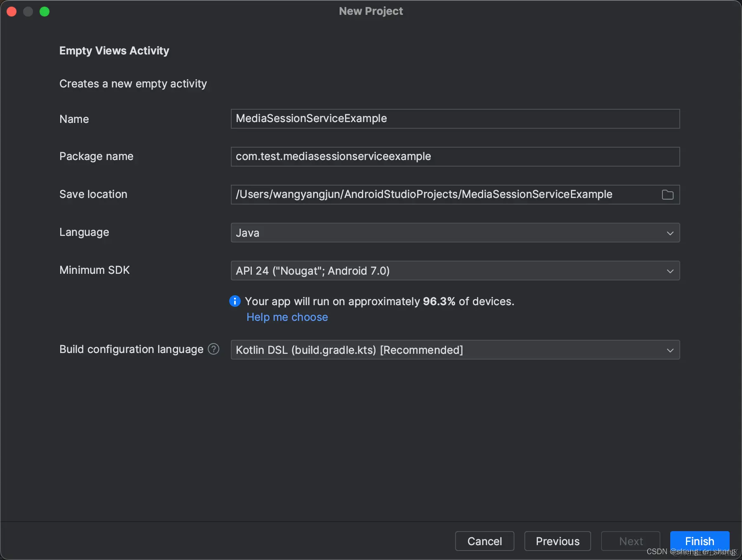This screenshot has height=560, width=742.
Task: Expand the Minimum SDK API 24 dropdown
Action: [455, 271]
